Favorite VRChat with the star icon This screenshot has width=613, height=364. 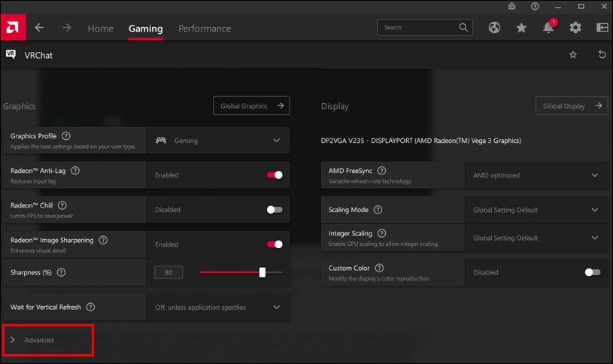tap(573, 55)
